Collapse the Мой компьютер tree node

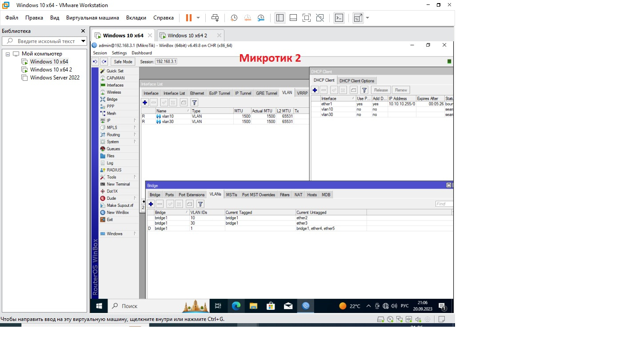tap(8, 54)
